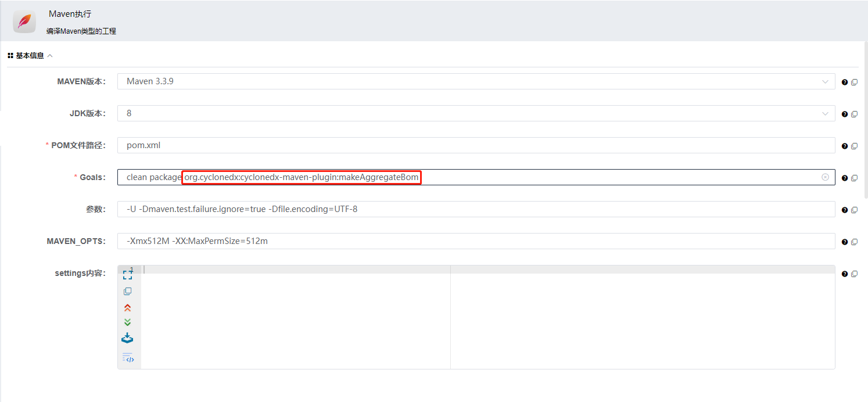Click copy icon for settings内容 row
The height and width of the screenshot is (402, 868).
[854, 274]
